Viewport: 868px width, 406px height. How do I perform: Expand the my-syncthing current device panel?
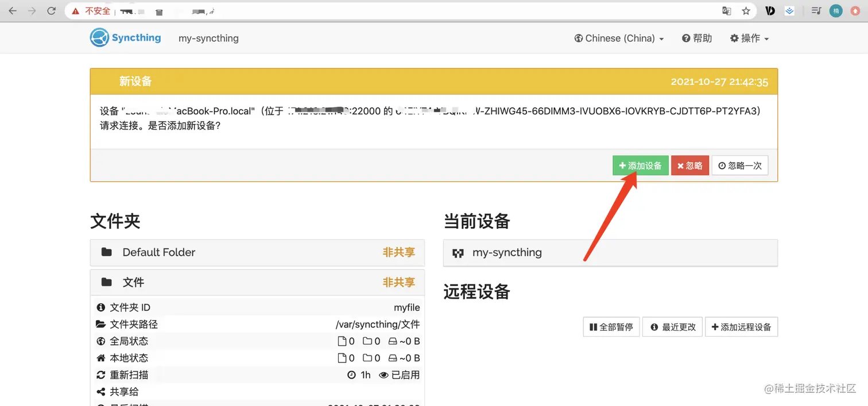(610, 253)
